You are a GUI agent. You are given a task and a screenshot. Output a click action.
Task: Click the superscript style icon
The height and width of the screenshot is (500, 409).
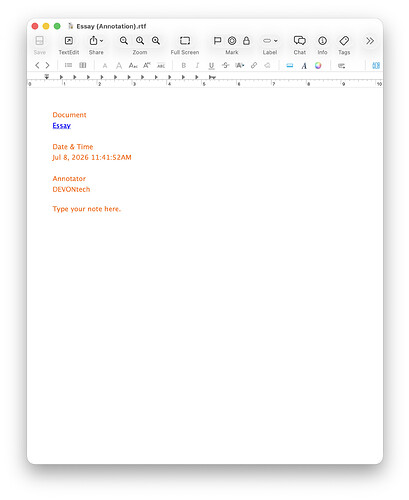(147, 65)
